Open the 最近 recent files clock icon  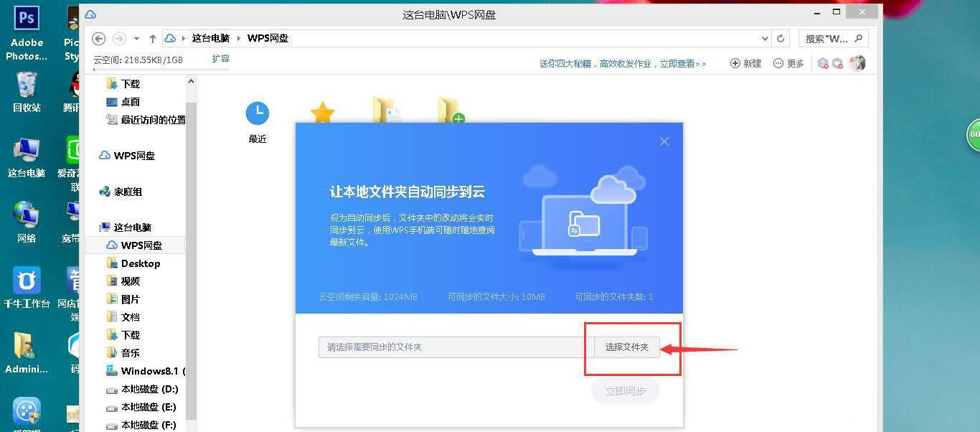[257, 113]
